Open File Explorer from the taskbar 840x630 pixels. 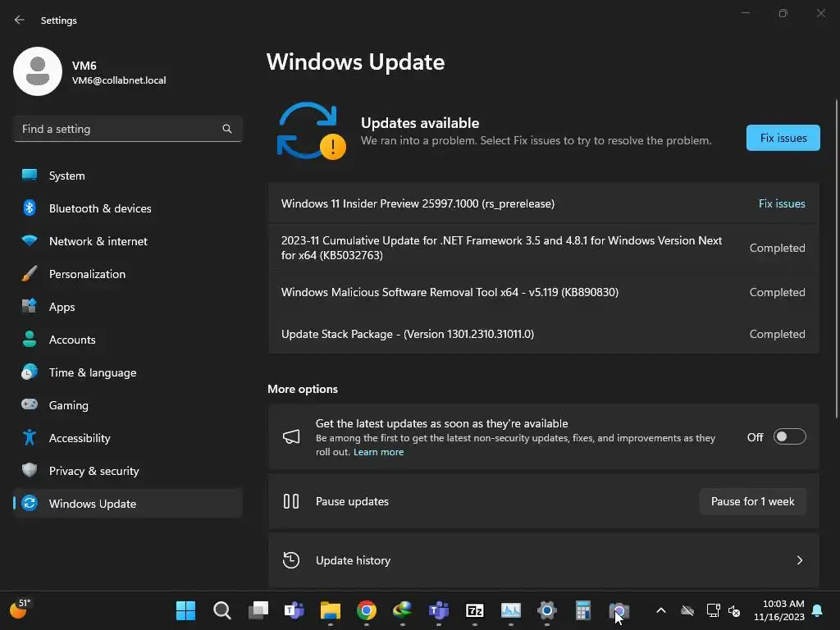click(x=331, y=610)
